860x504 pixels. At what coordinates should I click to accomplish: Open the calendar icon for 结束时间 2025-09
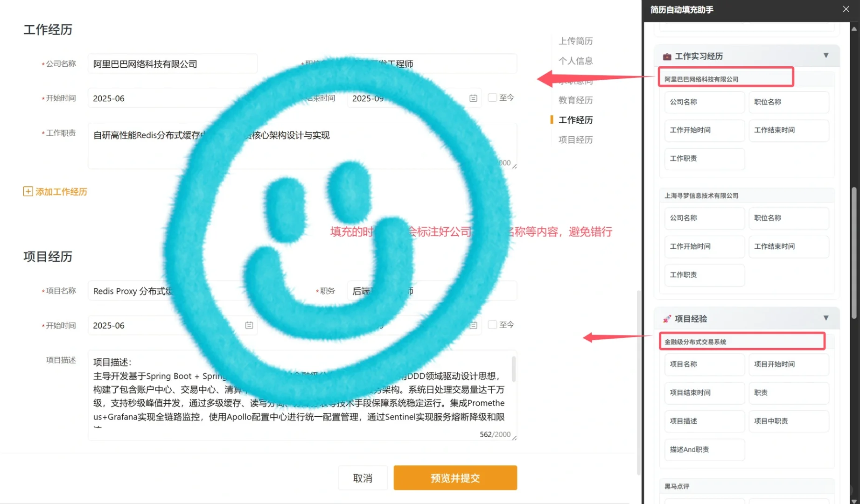click(x=473, y=98)
